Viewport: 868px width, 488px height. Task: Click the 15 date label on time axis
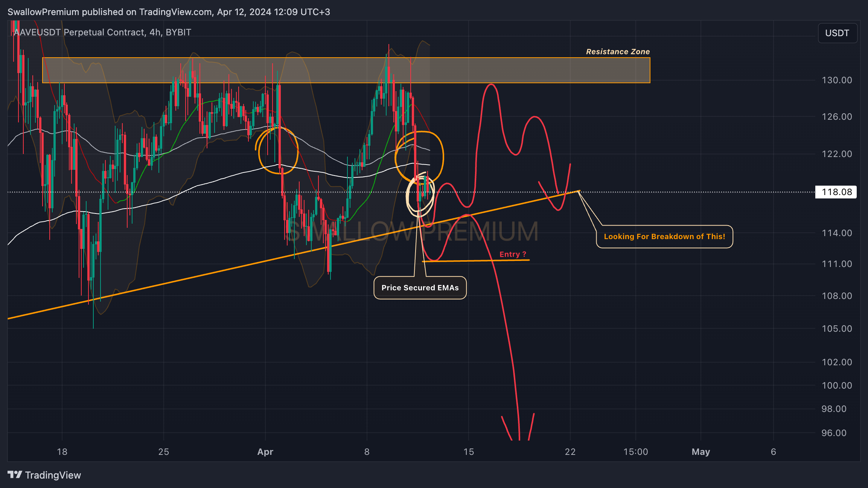point(469,452)
